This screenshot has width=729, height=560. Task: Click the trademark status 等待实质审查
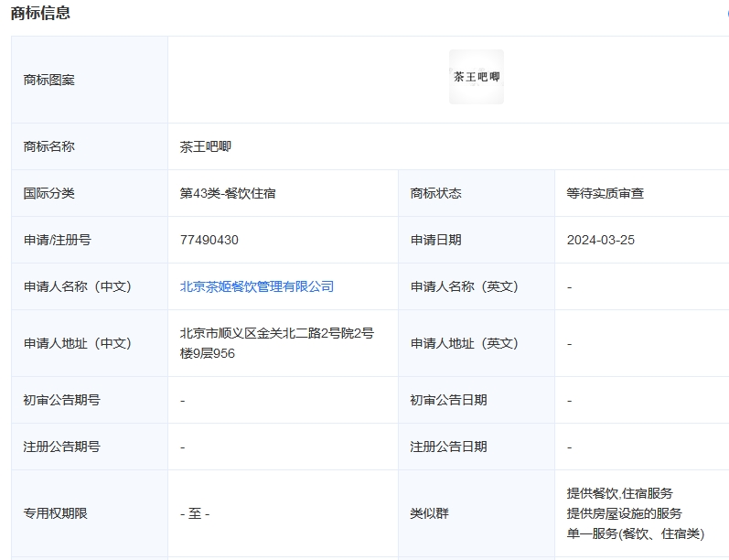click(605, 193)
